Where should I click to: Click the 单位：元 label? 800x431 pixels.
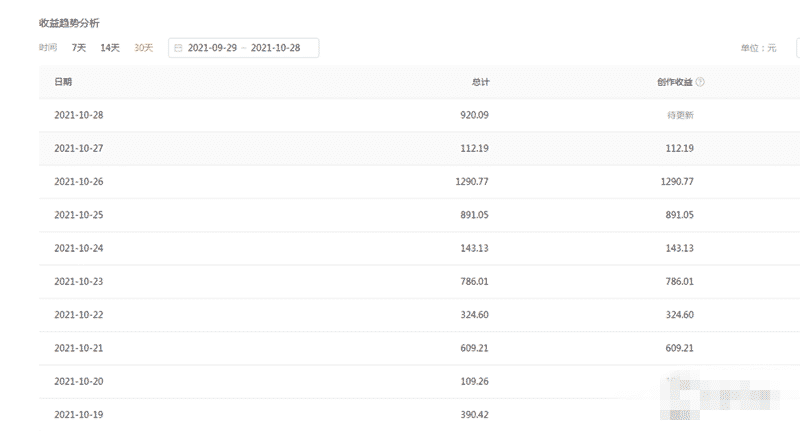(758, 48)
